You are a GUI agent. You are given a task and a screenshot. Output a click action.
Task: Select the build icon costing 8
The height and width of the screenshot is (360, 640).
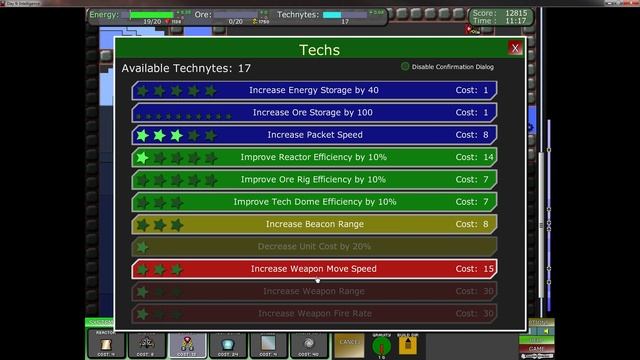(x=146, y=344)
